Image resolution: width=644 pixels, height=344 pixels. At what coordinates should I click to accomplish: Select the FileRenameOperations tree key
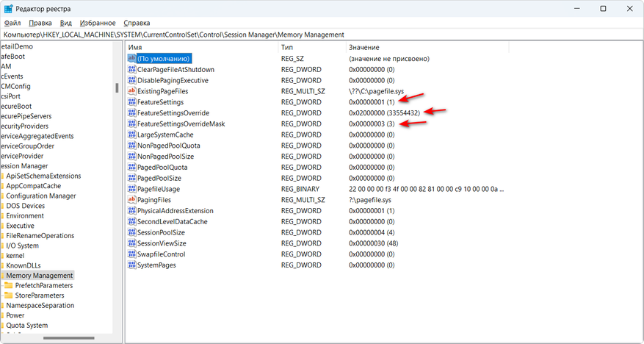pyautogui.click(x=40, y=235)
